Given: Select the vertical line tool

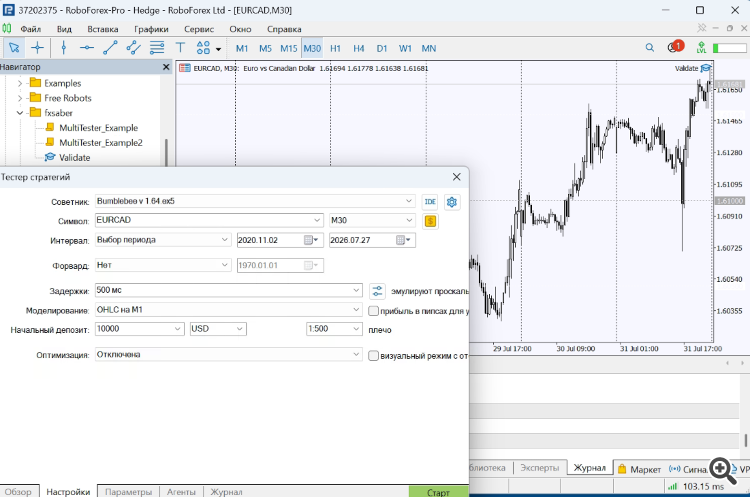Looking at the screenshot, I should [x=64, y=48].
